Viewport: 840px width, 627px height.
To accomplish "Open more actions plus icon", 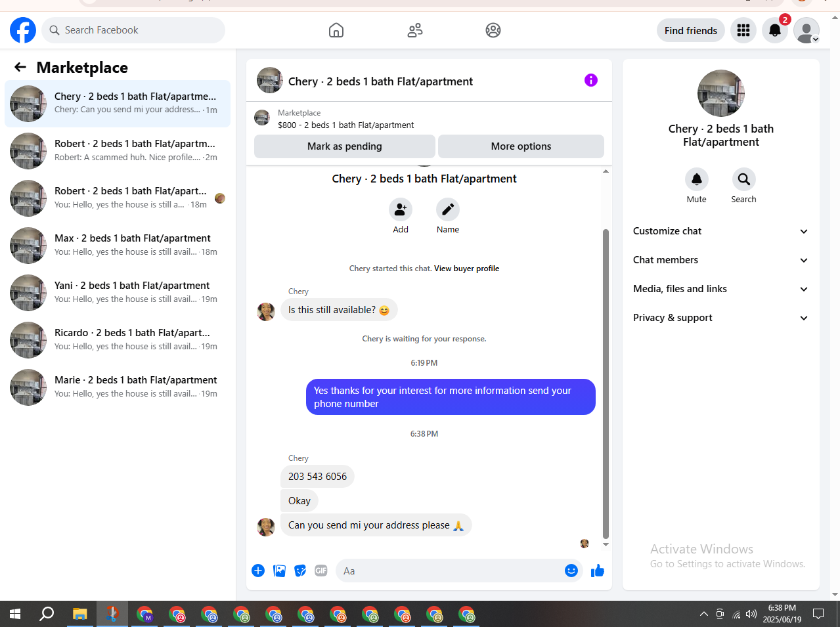I will coord(258,571).
